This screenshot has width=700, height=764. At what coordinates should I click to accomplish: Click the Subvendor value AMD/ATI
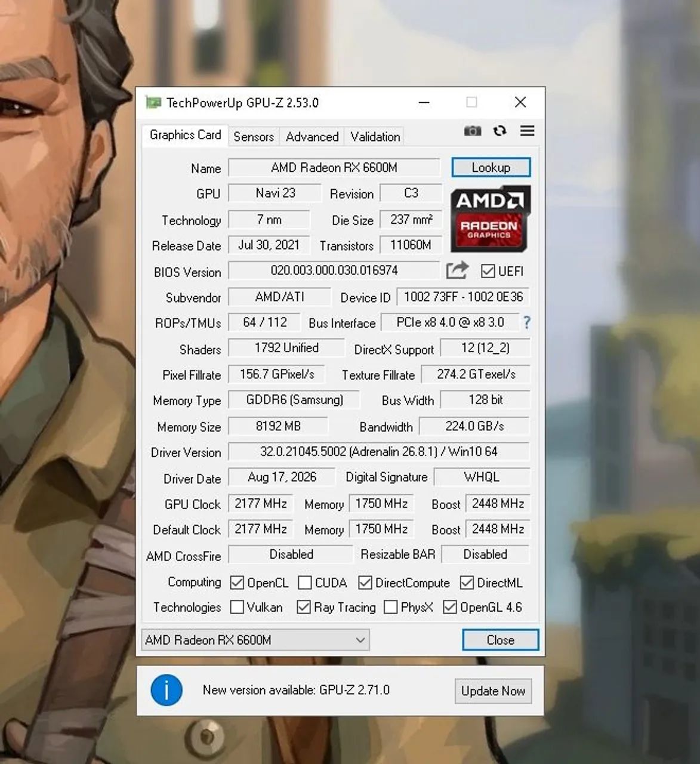click(279, 297)
